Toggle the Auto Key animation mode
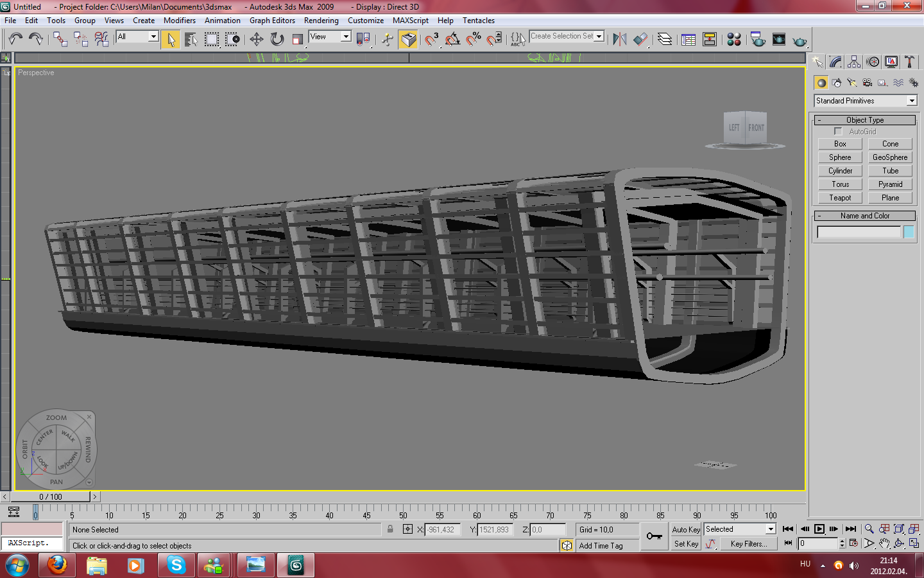The width and height of the screenshot is (924, 578). [686, 529]
